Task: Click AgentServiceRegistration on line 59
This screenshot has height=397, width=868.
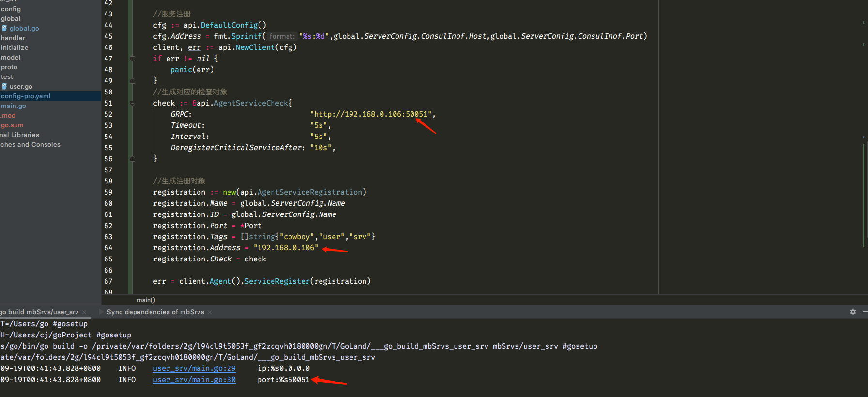Action: click(310, 192)
